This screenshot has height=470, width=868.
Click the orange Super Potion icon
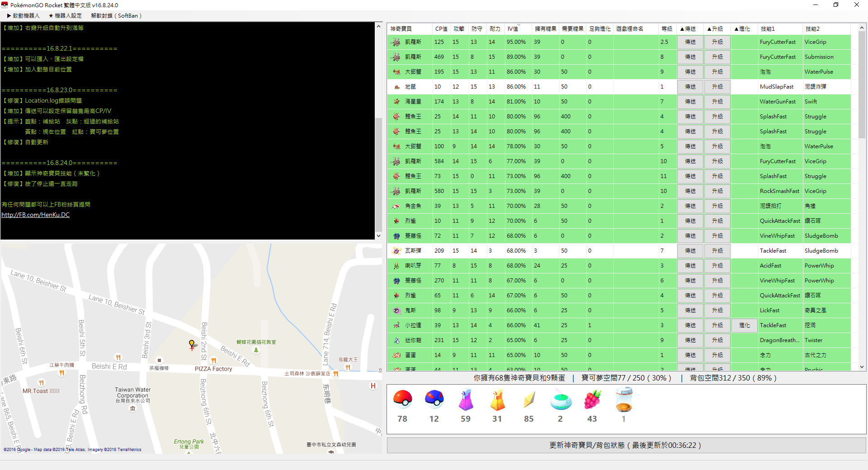[497, 400]
